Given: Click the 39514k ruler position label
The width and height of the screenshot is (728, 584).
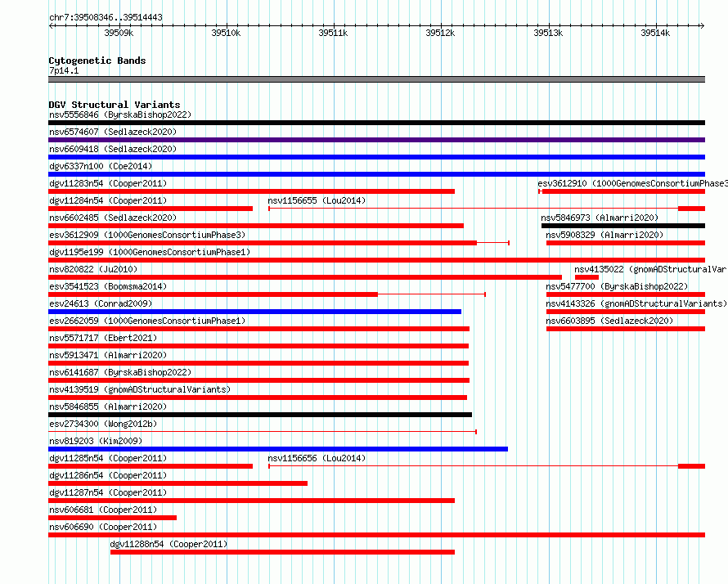Looking at the screenshot, I should [x=655, y=33].
